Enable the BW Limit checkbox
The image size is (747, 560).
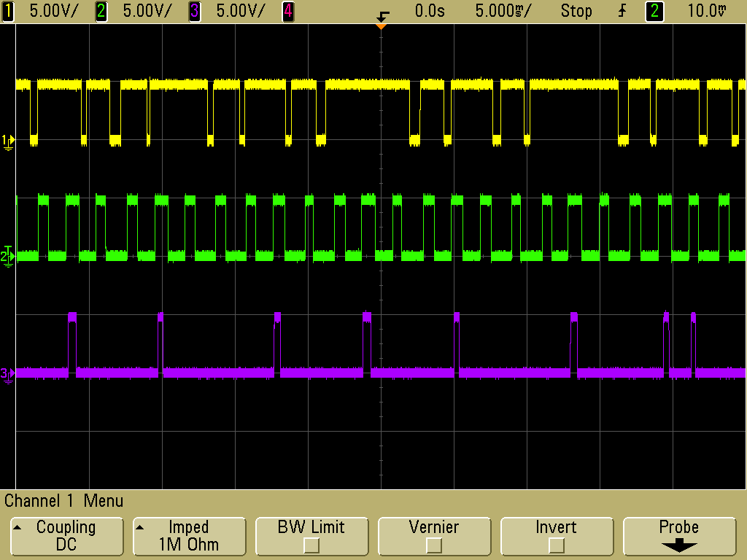click(311, 544)
